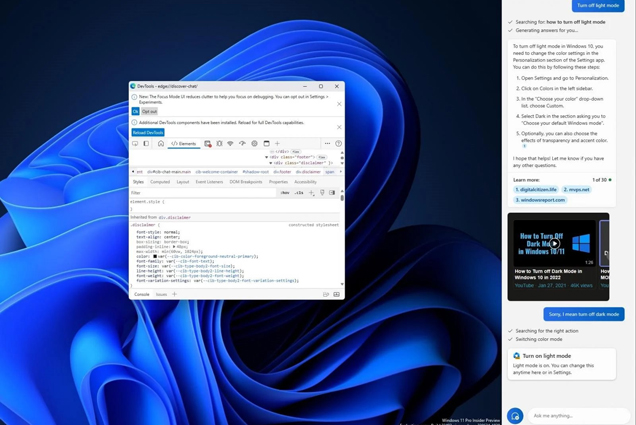Click the inspect element icon in DevTools
Screen dimensions: 636x425
click(135, 144)
